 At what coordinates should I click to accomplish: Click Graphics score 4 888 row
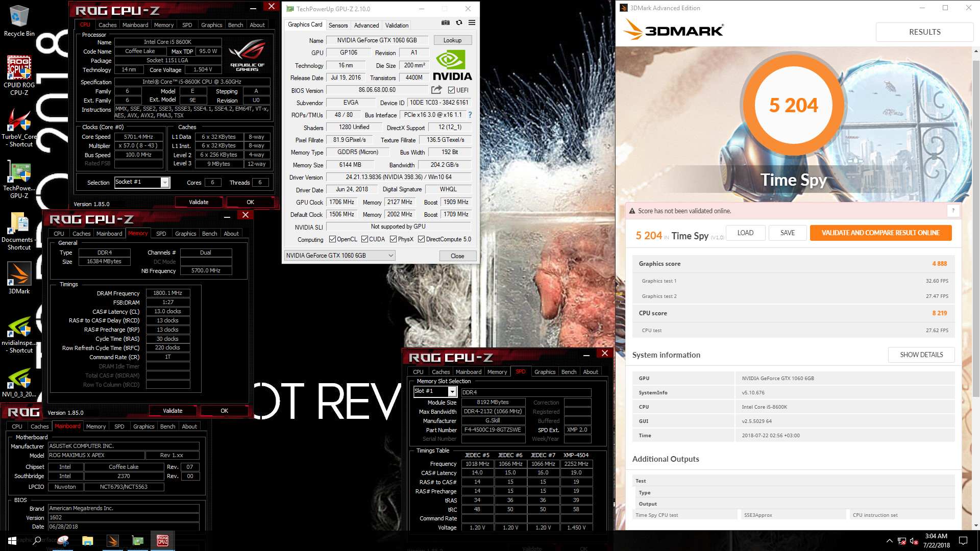click(x=793, y=264)
